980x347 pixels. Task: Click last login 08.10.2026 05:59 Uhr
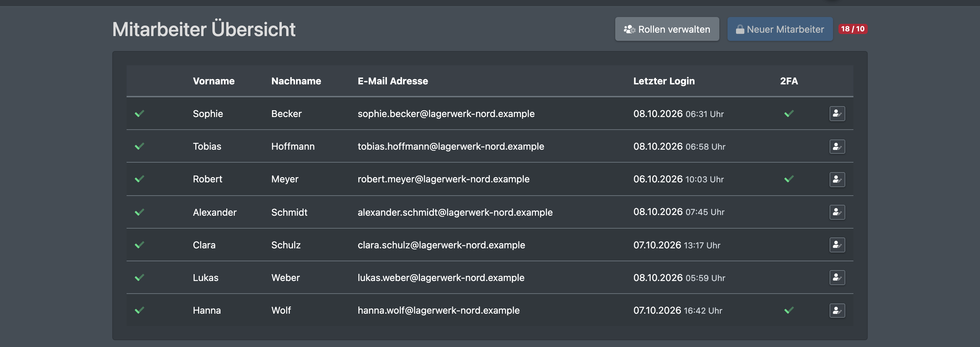point(679,278)
